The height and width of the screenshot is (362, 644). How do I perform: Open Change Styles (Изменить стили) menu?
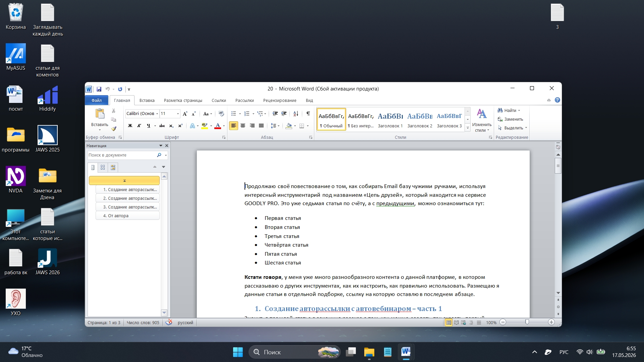[482, 120]
